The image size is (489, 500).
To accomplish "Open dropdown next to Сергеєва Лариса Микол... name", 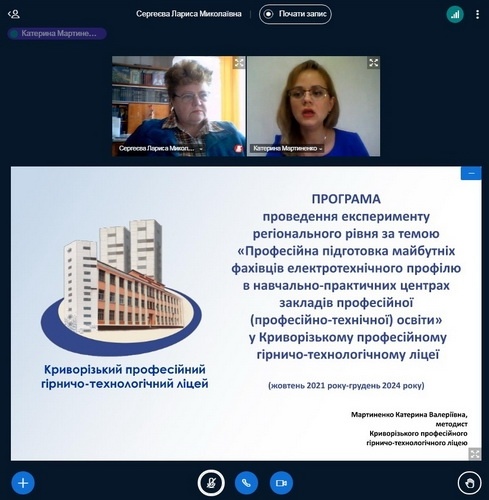I will [201, 149].
